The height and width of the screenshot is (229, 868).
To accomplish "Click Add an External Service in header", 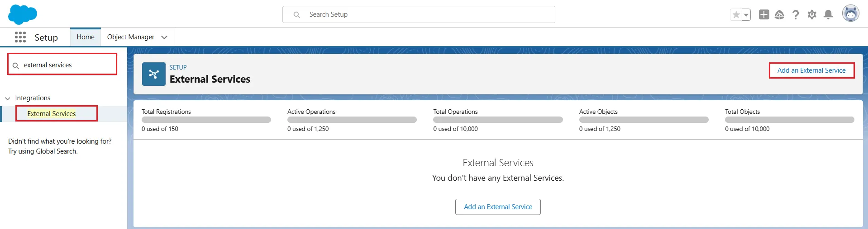I will [x=811, y=70].
